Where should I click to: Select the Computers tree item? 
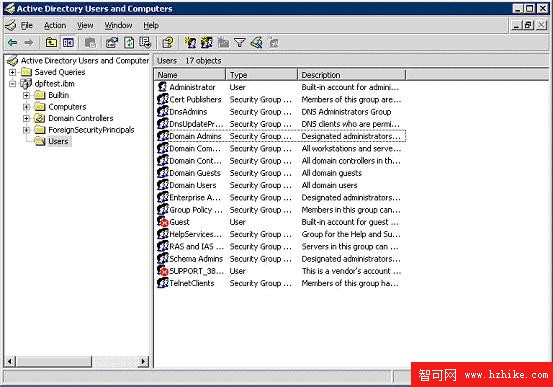(67, 107)
